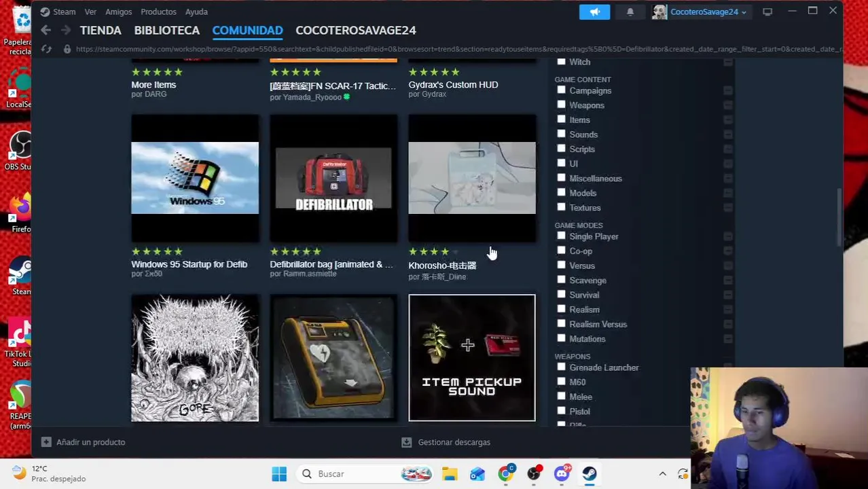Open OBS Studio from the taskbar
This screenshot has width=868, height=489.
point(534,473)
